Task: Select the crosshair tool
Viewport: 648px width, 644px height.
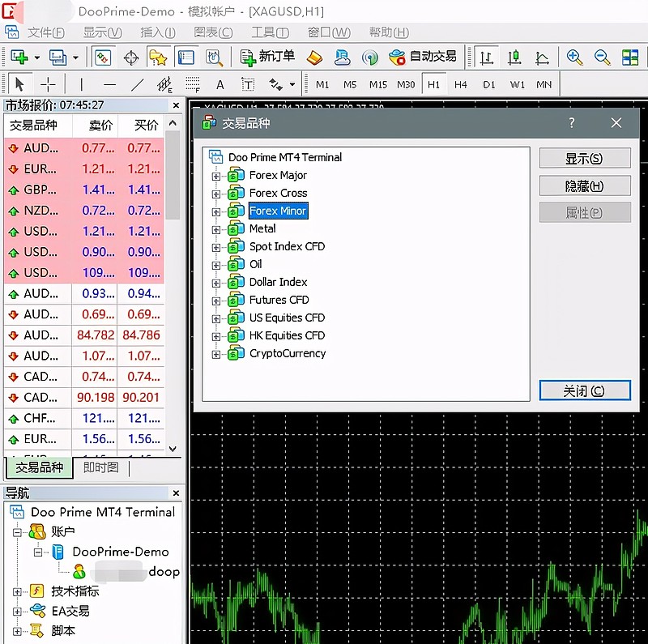Action: (x=48, y=85)
